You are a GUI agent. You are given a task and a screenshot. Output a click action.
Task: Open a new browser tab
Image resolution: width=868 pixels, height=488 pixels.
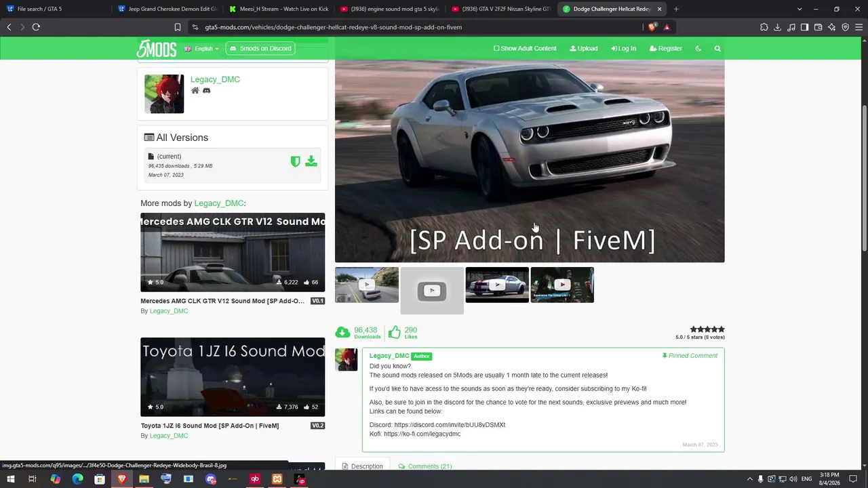[676, 9]
